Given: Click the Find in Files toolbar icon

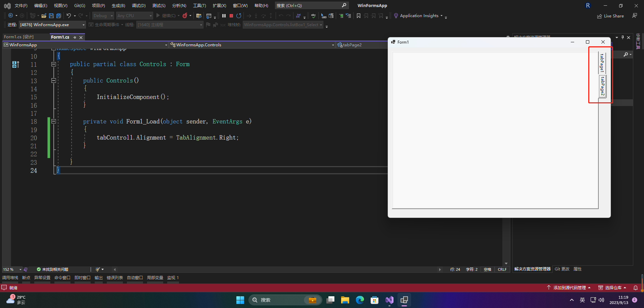Looking at the screenshot, I should [199, 15].
